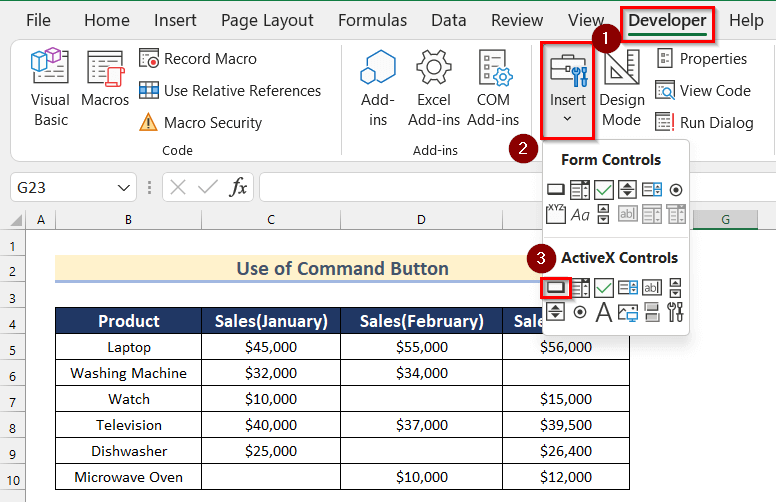Open the Formulas ribbon tab
This screenshot has width=776, height=502.
pos(372,20)
